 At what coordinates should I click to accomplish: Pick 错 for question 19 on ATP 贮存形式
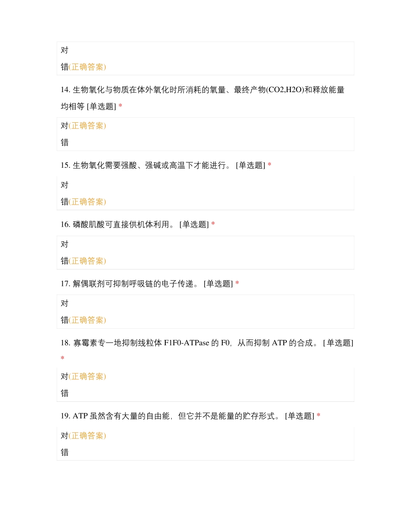pos(65,452)
